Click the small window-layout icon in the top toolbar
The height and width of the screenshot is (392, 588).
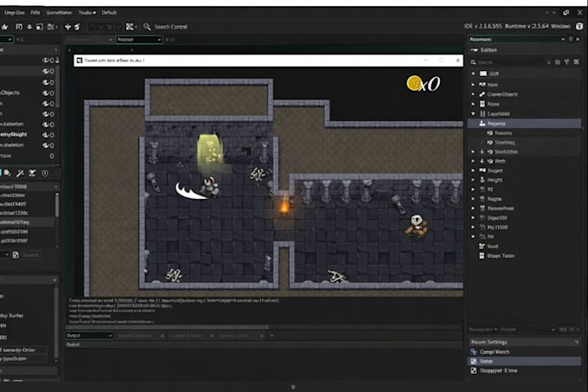[x=40, y=27]
